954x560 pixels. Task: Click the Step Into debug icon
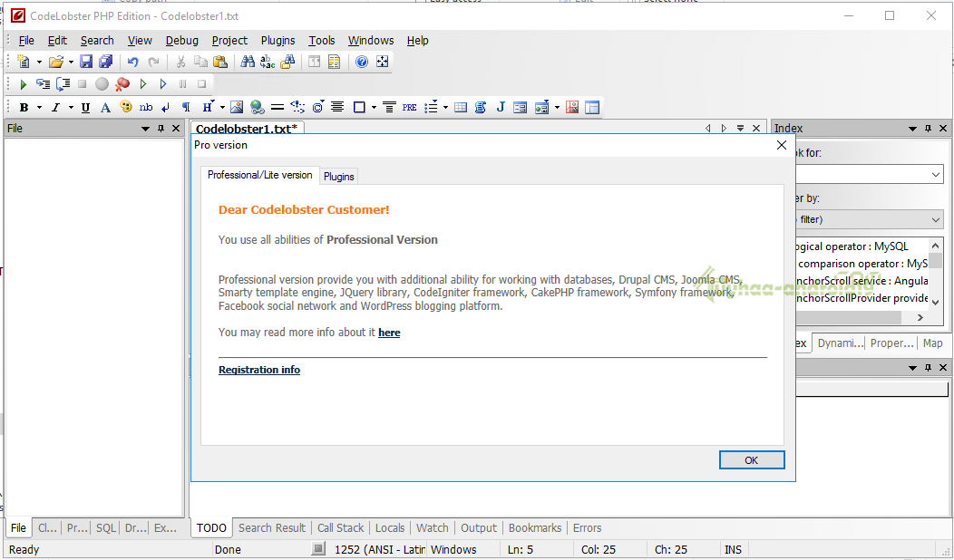point(43,84)
